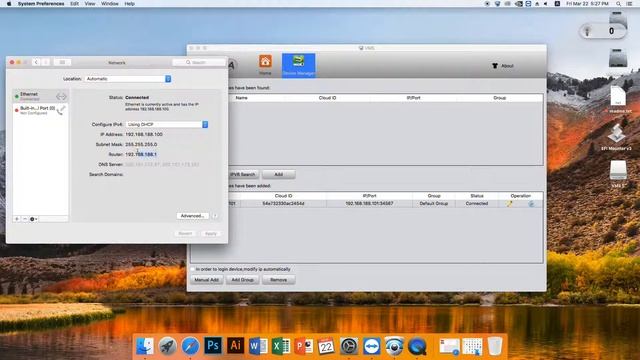This screenshot has height=360, width=640.
Task: Open the Window menu
Action: pyautogui.click(x=109, y=4)
